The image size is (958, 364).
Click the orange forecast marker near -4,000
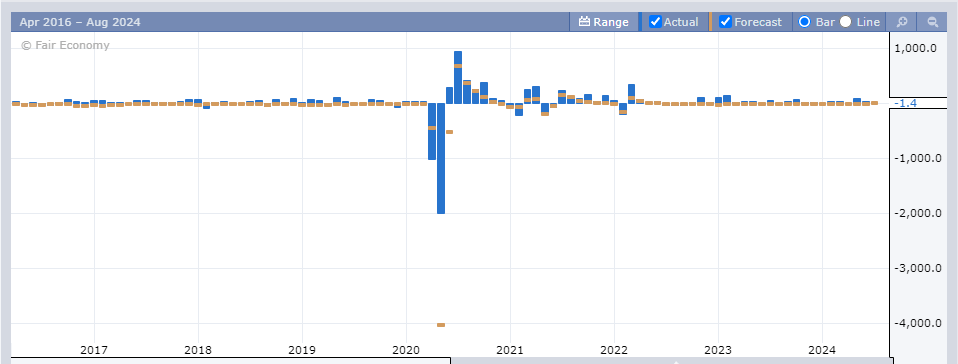tap(441, 325)
